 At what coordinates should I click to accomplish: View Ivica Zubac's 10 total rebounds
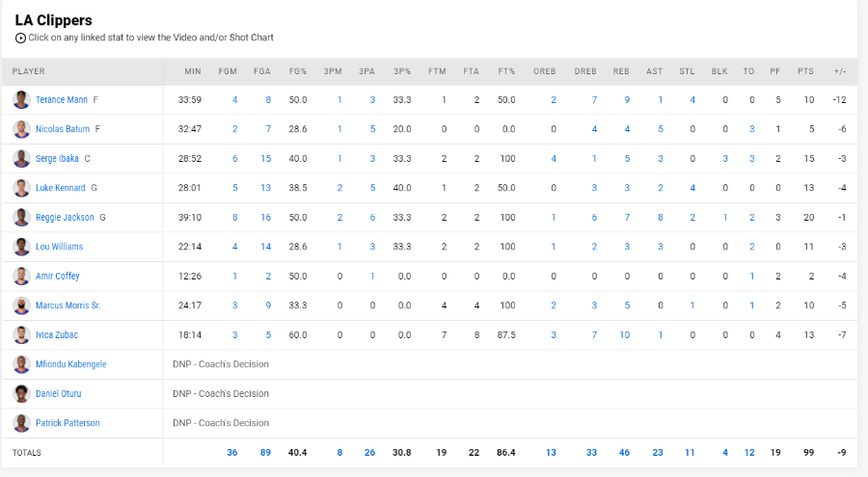tap(624, 334)
